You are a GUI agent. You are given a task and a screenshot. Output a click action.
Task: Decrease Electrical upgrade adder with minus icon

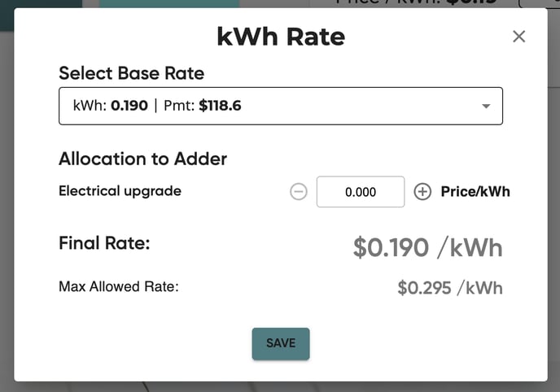pos(298,192)
